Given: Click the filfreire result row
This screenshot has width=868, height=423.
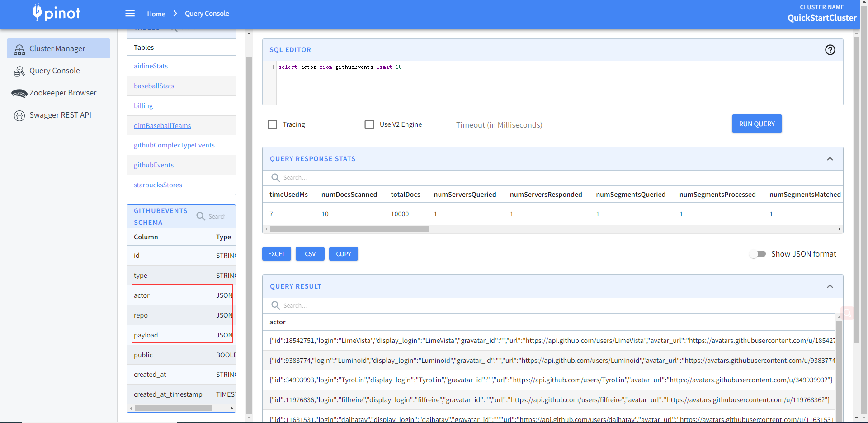Looking at the screenshot, I should click(x=549, y=400).
